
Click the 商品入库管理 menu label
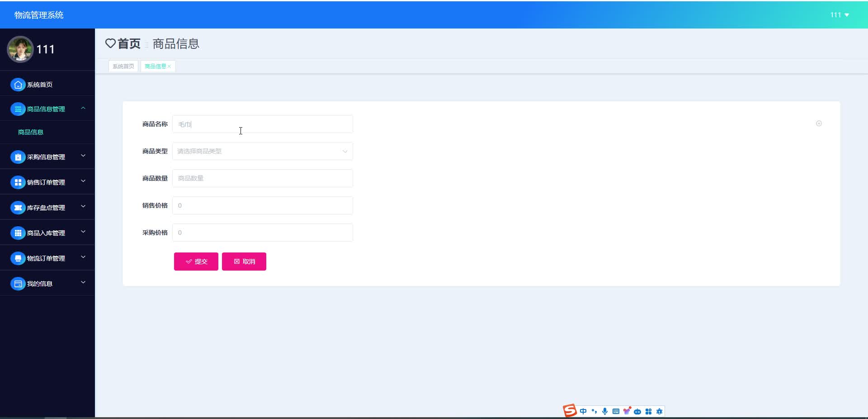click(x=46, y=233)
